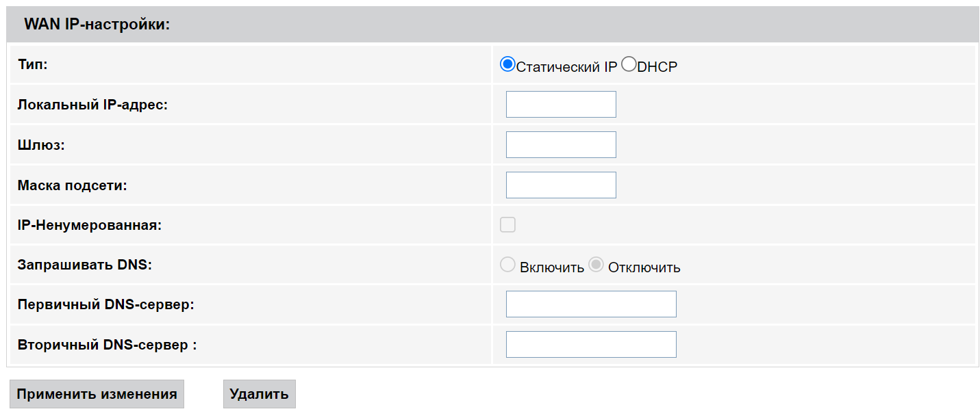Click the Тип: row label text
This screenshot has height=420, width=980.
(x=32, y=64)
